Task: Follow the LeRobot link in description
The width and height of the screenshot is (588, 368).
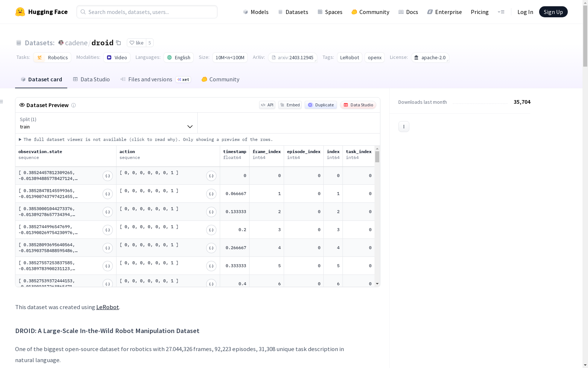Action: 108,307
